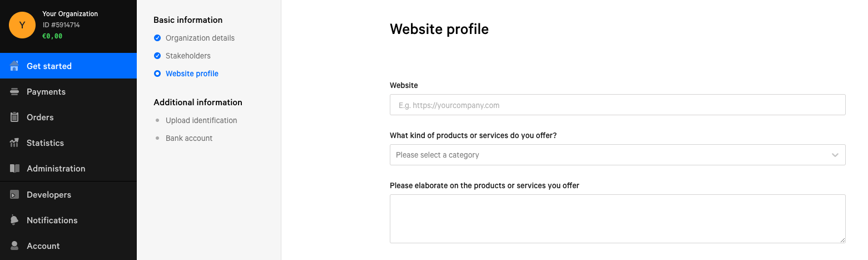This screenshot has width=868, height=260.
Task: Click the Statistics chart icon
Action: tap(14, 143)
